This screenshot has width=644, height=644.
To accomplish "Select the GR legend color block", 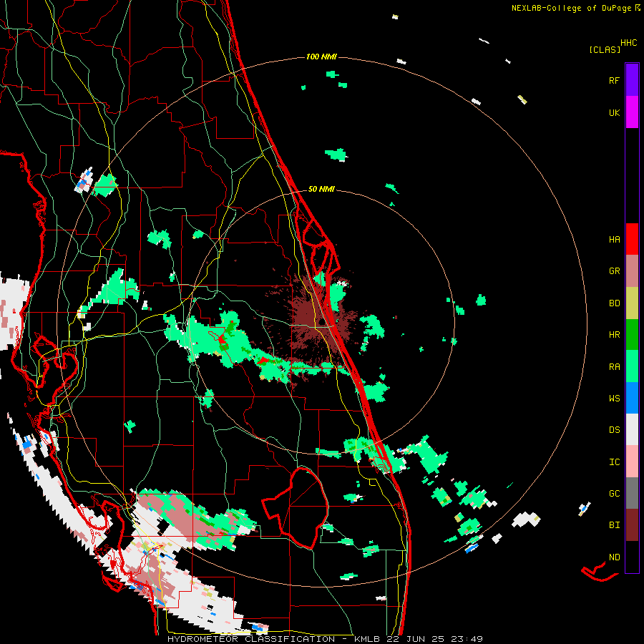I will click(x=632, y=271).
